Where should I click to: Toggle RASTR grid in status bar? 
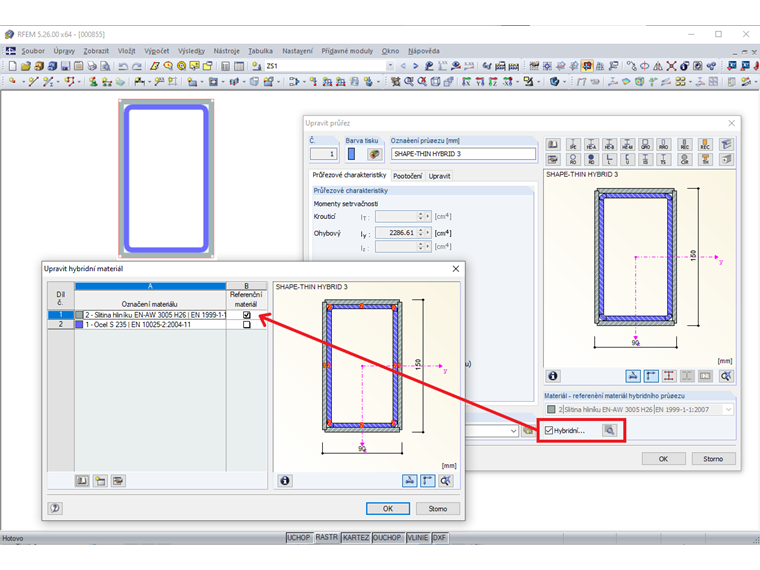(x=327, y=538)
